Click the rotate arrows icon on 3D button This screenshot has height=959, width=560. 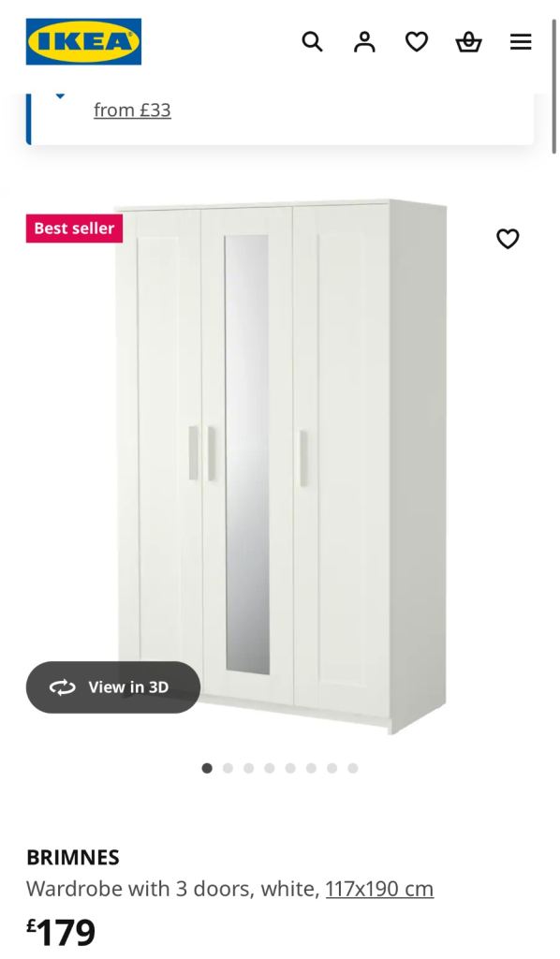point(63,687)
